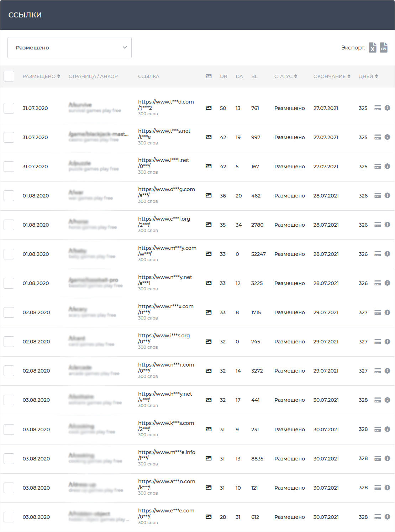Click image column header icon

tap(209, 77)
